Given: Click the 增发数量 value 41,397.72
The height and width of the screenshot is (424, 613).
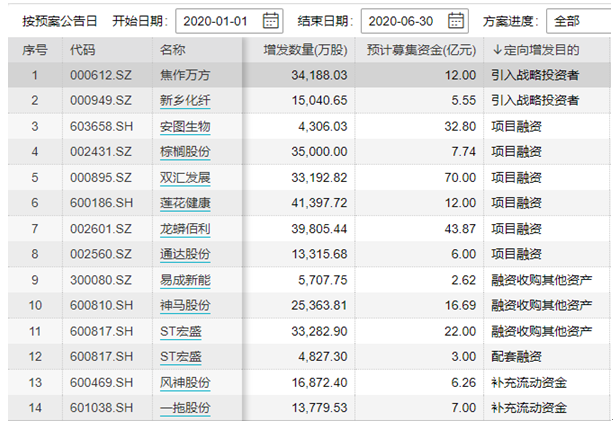Looking at the screenshot, I should 319,203.
